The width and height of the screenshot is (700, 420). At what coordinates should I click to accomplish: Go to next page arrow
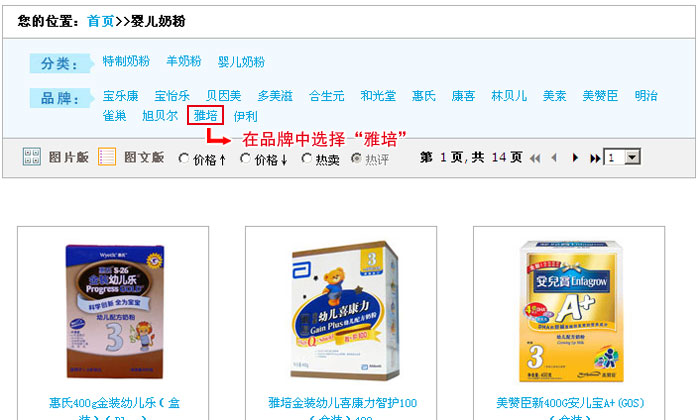(575, 158)
